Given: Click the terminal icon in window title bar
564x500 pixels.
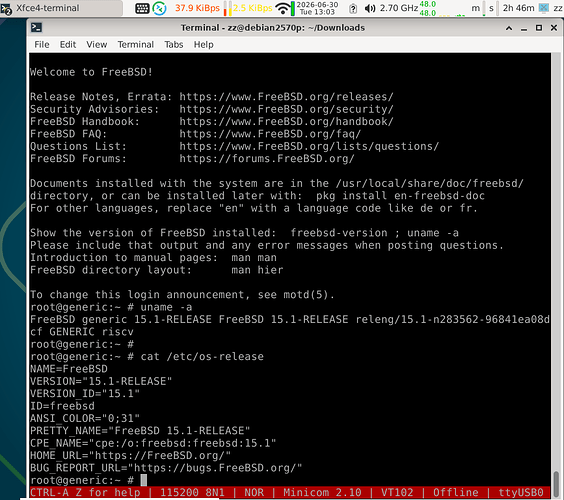Looking at the screenshot, I should tap(36, 28).
